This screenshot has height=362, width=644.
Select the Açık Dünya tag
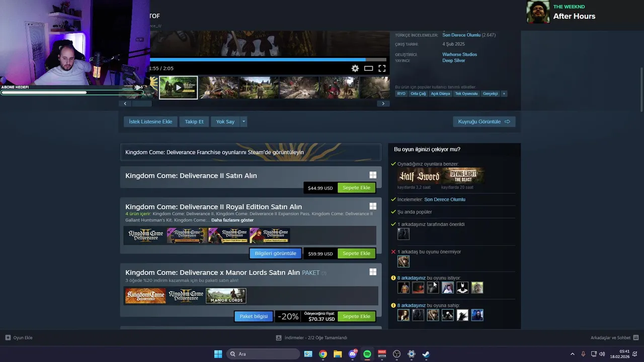440,94
